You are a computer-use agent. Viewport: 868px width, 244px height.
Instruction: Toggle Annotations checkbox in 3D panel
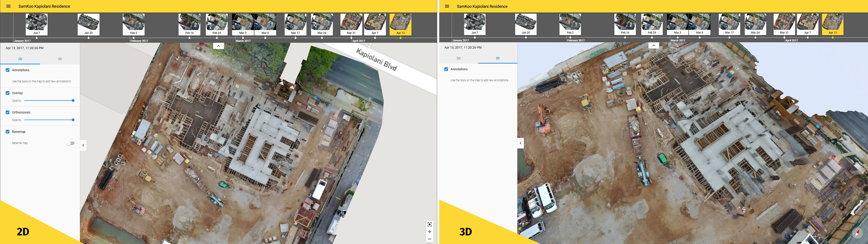pyautogui.click(x=446, y=69)
